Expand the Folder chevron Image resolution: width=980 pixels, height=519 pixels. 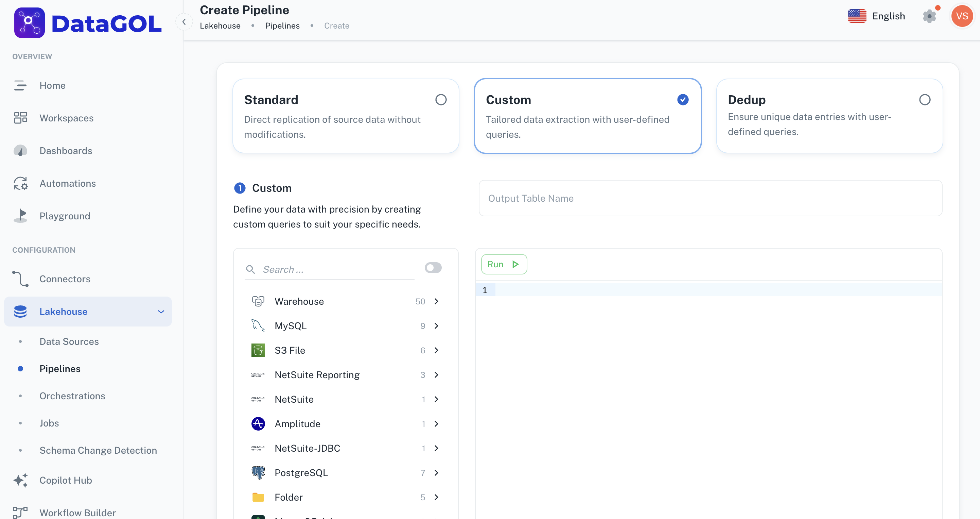436,497
